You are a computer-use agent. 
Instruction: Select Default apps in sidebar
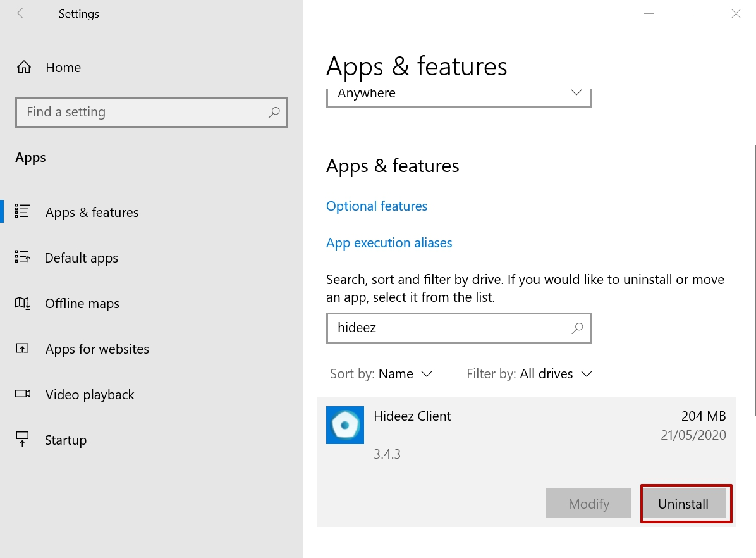(x=82, y=258)
